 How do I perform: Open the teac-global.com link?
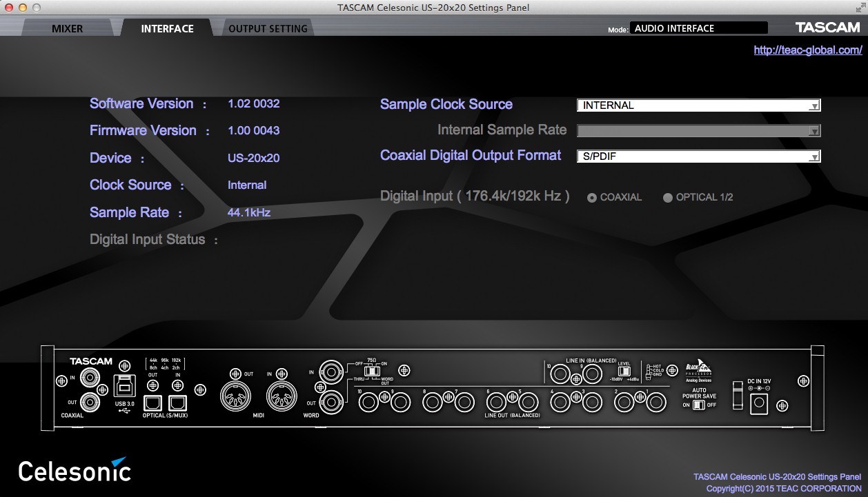pos(808,50)
